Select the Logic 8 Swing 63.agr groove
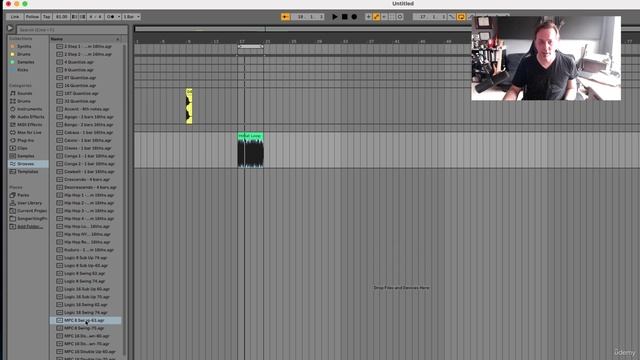 84,273
